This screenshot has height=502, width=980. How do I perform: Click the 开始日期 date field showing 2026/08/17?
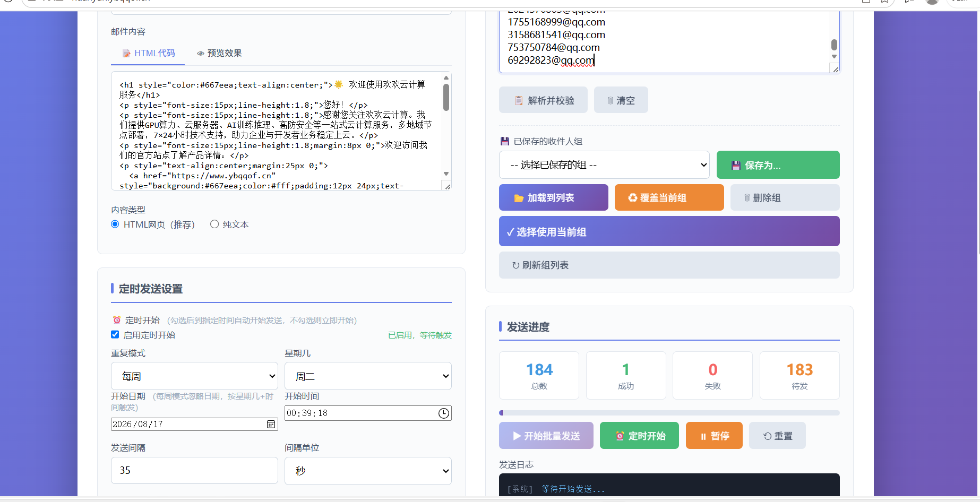[x=194, y=424]
